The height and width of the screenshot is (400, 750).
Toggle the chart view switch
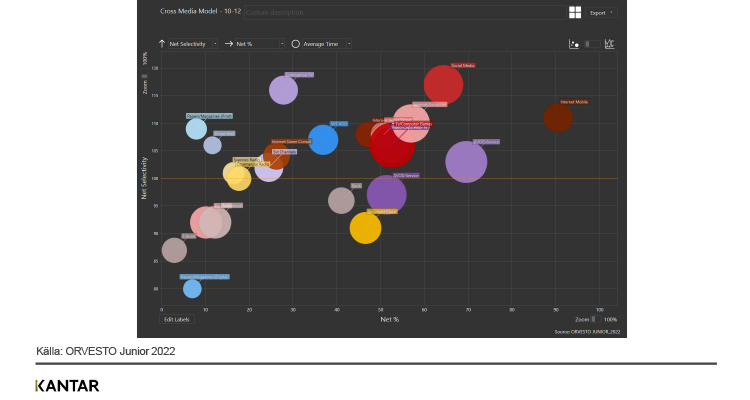(592, 44)
